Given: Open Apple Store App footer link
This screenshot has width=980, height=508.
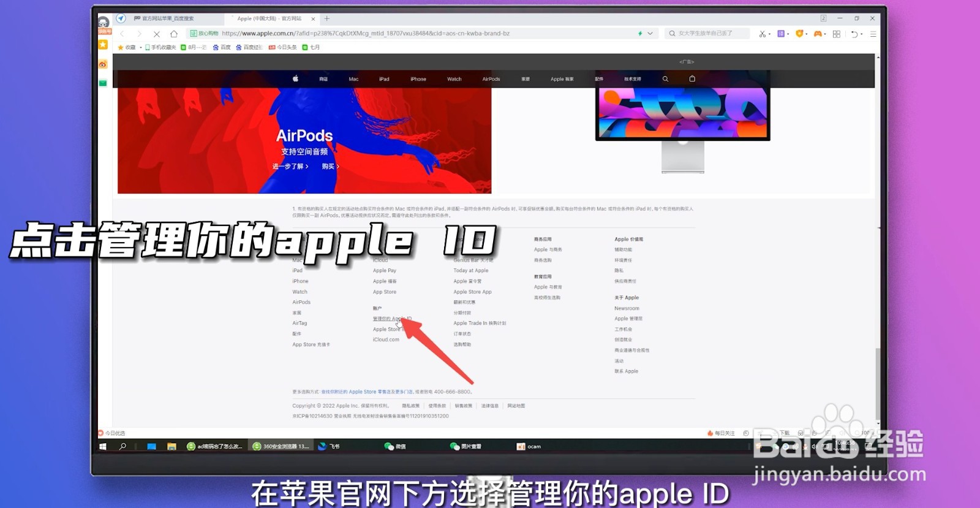Looking at the screenshot, I should (472, 292).
